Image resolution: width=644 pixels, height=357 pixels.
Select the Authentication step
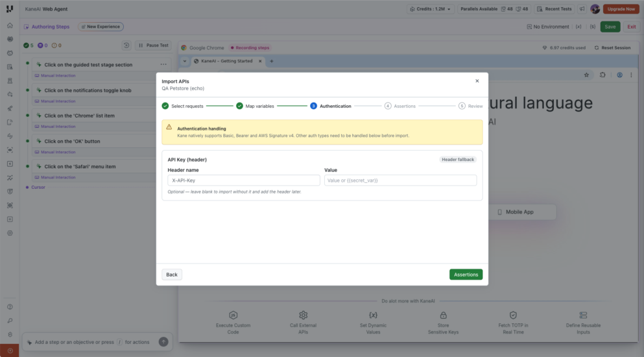(x=331, y=106)
